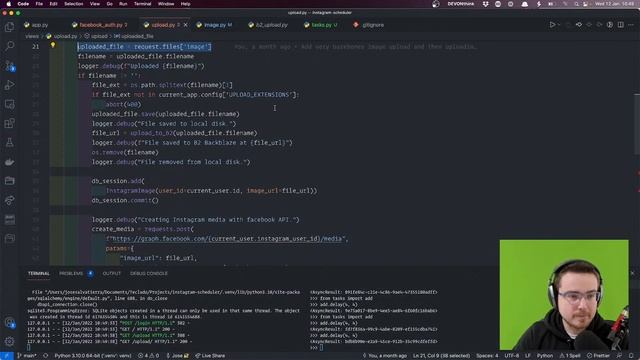The image size is (640, 360).
Task: Click the Dropbox icon in the menu bar
Action: pos(485,4)
